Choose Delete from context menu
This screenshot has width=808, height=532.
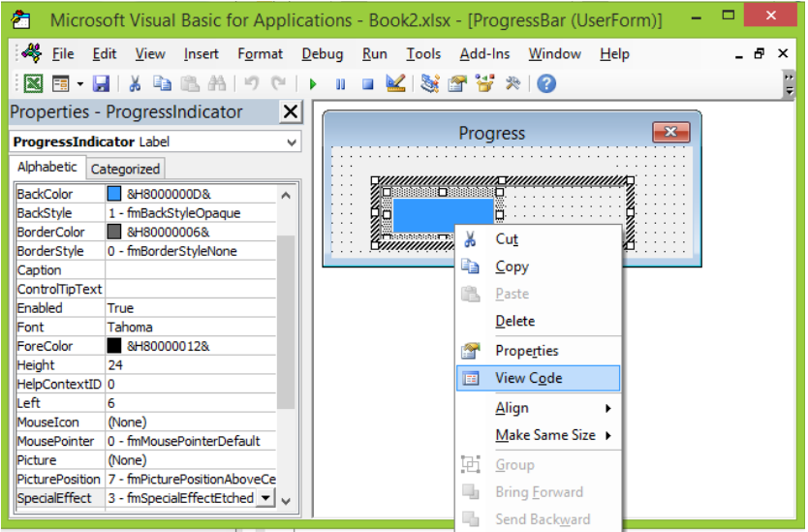click(x=538, y=321)
